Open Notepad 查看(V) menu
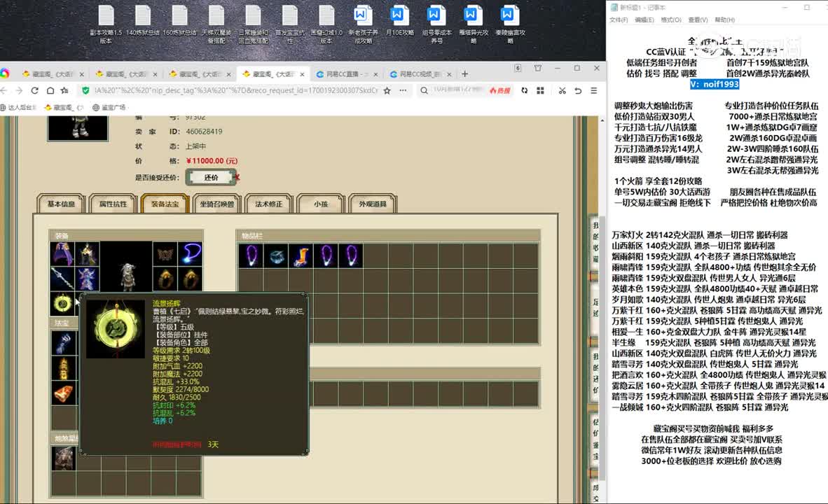Screen dimensions: 828x504 tap(698, 20)
